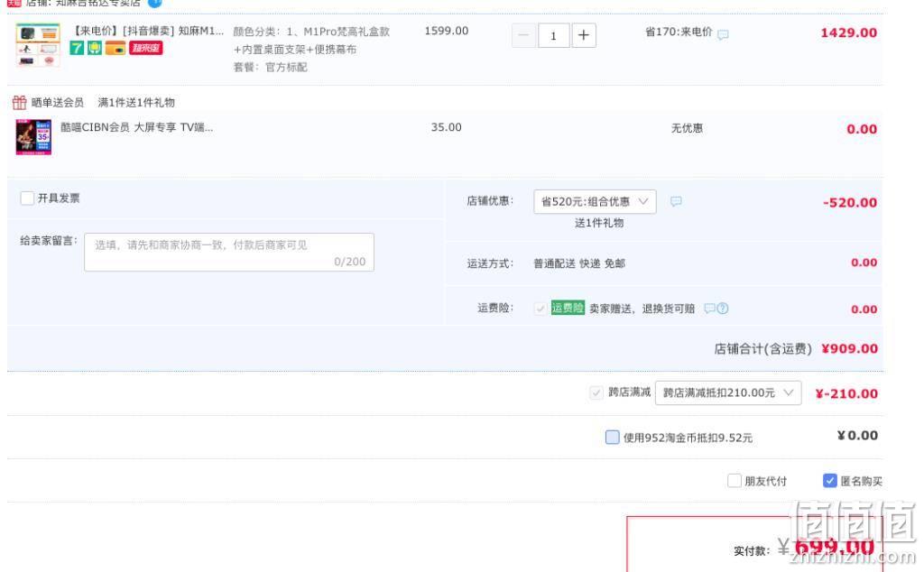Screen dimensions: 924x572
Task: Click the 满1件送1件礼物 promotion text
Action: point(136,103)
